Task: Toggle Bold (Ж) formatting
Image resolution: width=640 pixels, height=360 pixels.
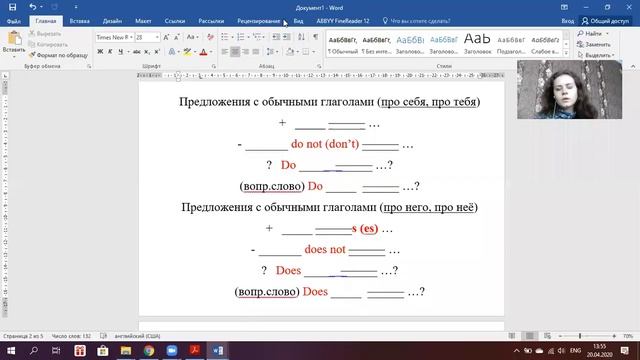Action: click(100, 52)
